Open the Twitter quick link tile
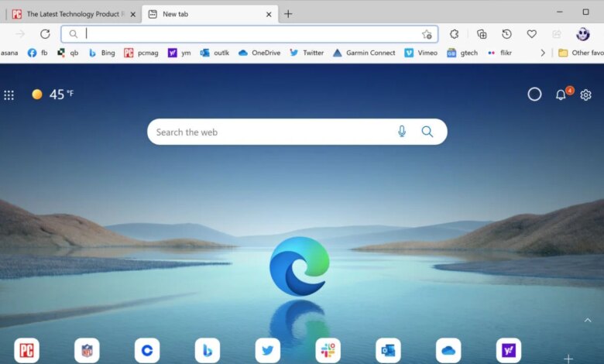The height and width of the screenshot is (364, 604). point(268,350)
